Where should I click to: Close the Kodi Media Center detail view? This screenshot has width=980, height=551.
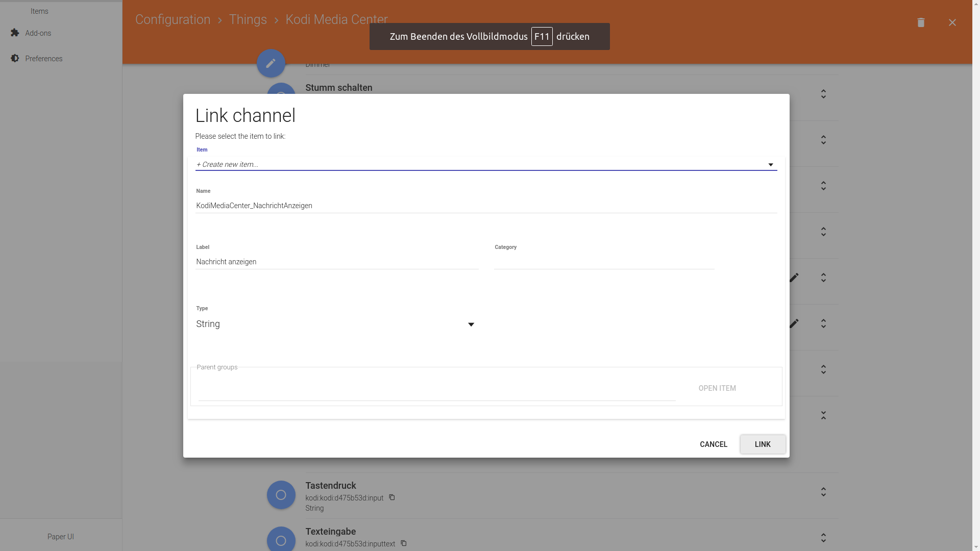pos(952,22)
